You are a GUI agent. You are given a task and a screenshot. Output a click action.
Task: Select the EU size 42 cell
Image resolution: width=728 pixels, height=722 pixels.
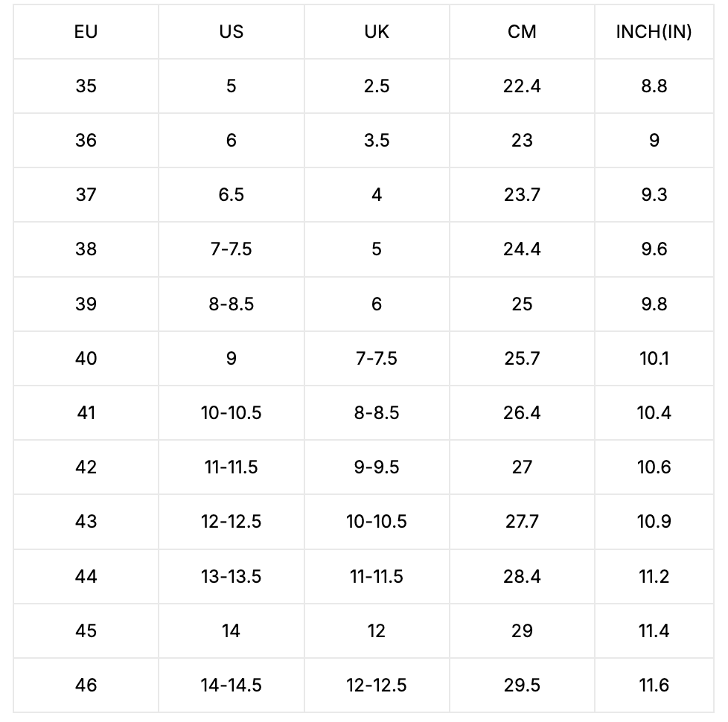point(86,467)
